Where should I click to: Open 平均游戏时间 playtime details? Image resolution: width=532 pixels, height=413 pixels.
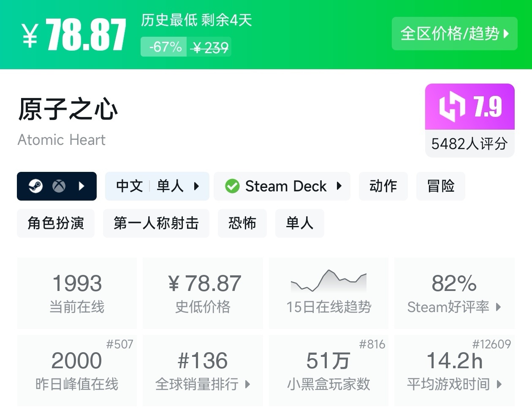tap(454, 370)
